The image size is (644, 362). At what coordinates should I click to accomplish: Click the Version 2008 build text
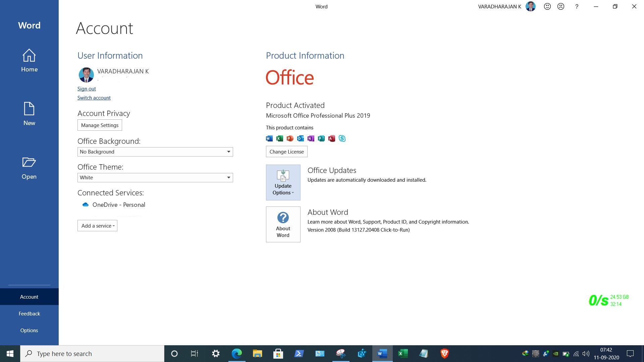pos(359,230)
